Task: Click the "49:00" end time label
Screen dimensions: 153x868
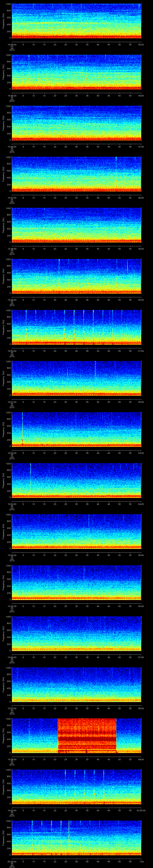Action: (x=141, y=248)
